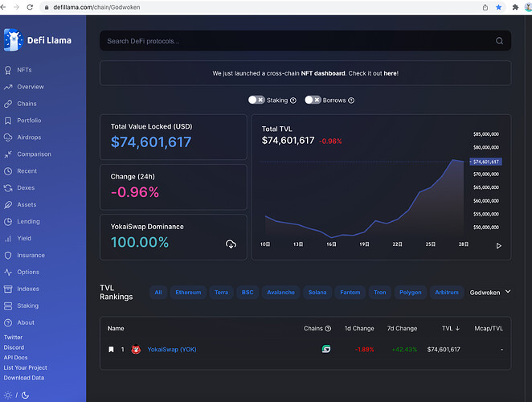Click the Borrows help question icon
Image resolution: width=532 pixels, height=402 pixels.
(351, 100)
